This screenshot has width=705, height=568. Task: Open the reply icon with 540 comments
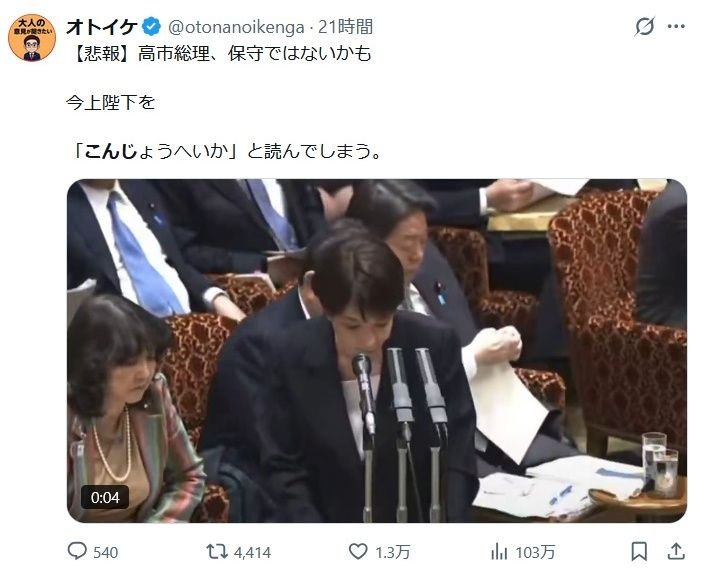[x=77, y=551]
